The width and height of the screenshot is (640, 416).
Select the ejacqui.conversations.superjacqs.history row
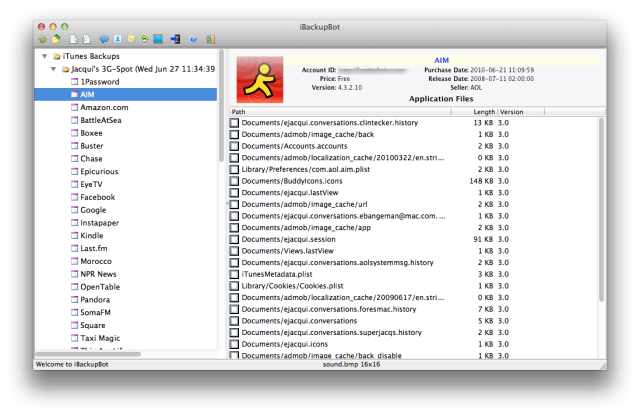coord(413,332)
